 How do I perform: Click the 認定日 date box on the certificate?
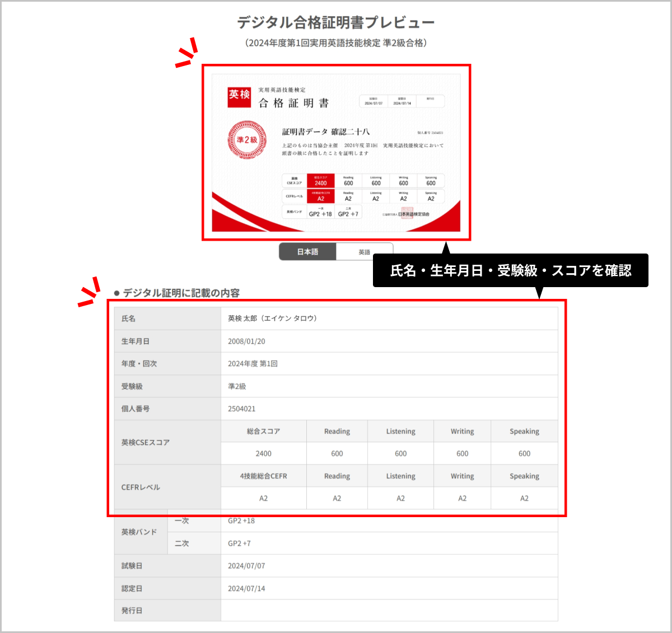pyautogui.click(x=402, y=101)
